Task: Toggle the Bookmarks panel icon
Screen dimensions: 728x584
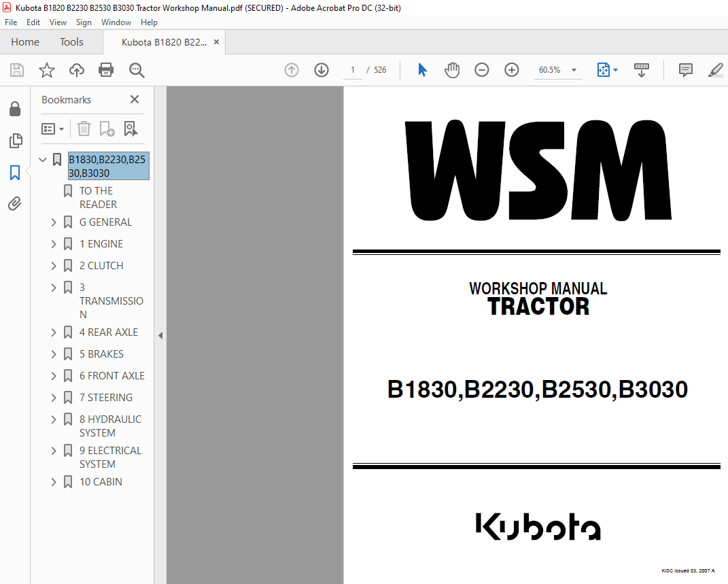Action: pyautogui.click(x=15, y=172)
